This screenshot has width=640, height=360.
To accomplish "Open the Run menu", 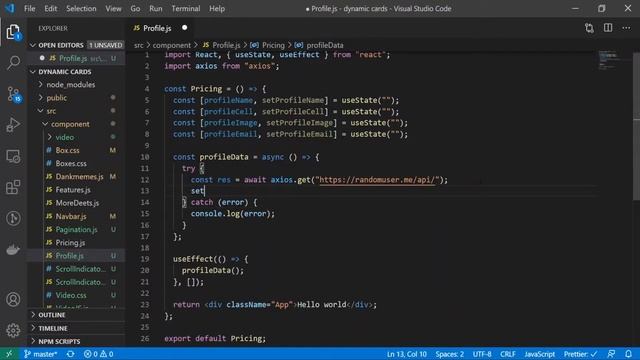I will pyautogui.click(x=156, y=9).
